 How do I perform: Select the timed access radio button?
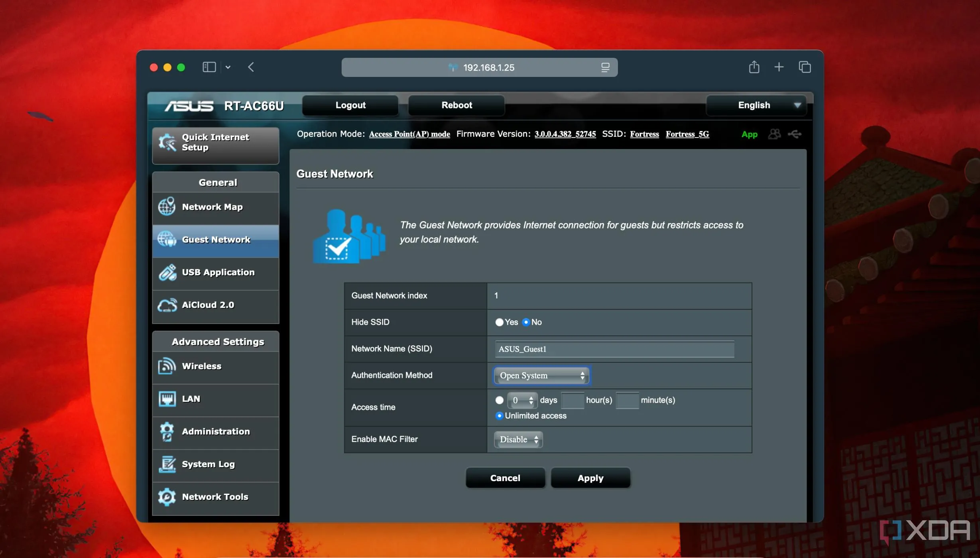(499, 400)
